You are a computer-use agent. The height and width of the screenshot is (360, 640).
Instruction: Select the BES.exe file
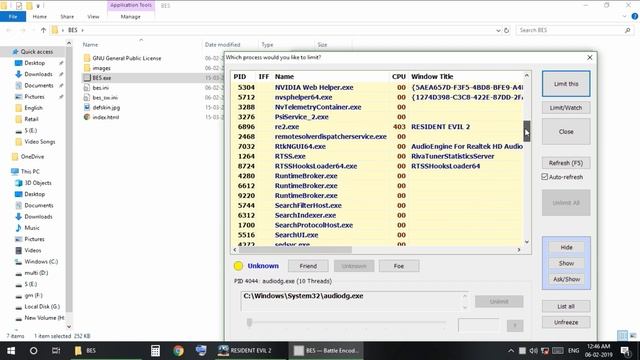pos(102,78)
